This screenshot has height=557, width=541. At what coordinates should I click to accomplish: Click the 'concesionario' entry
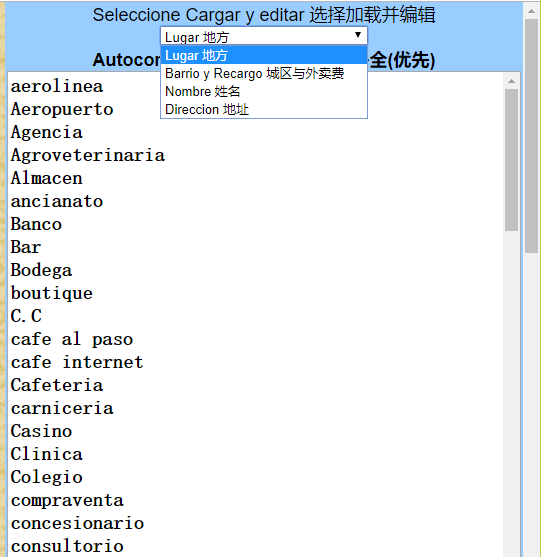point(77,523)
